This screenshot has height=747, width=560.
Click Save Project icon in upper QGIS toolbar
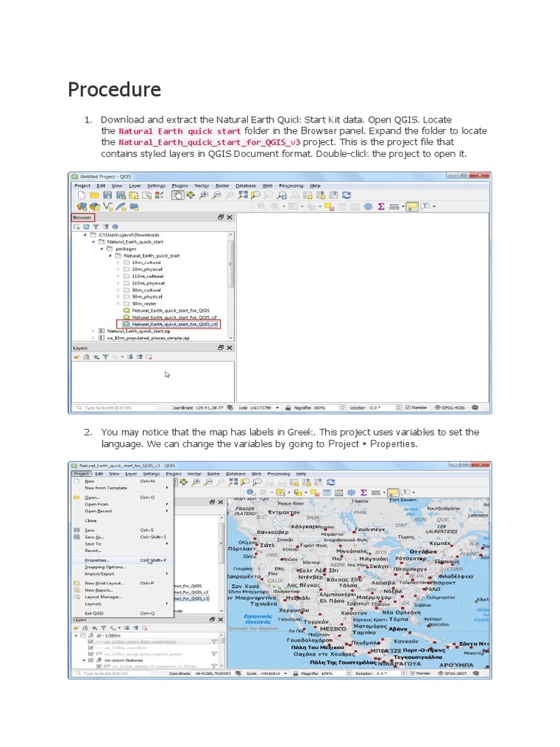tap(108, 195)
